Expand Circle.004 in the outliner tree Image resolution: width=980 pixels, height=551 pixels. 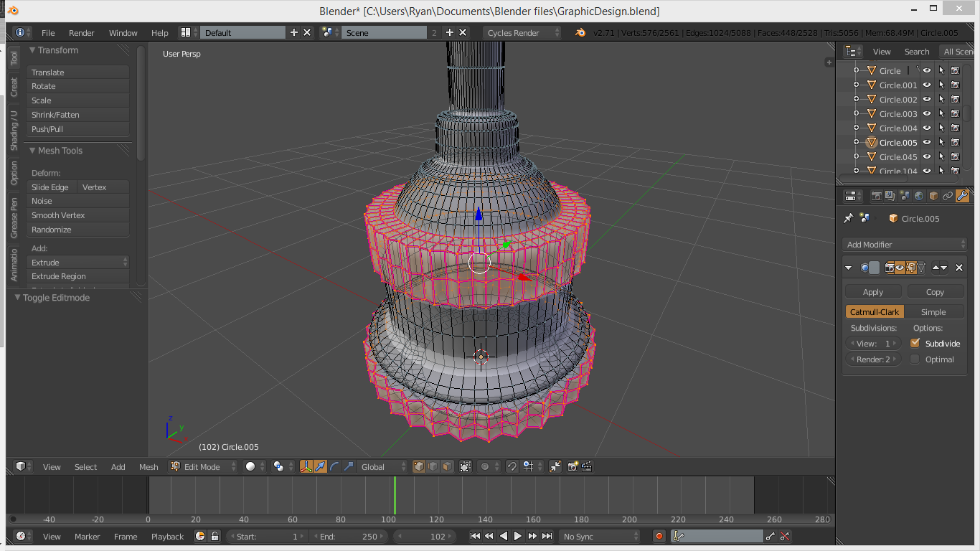855,128
